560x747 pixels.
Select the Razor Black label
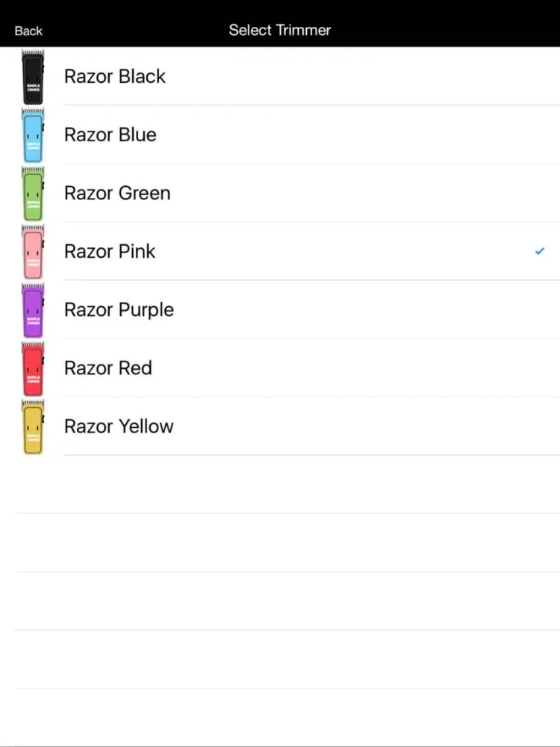[x=115, y=76]
